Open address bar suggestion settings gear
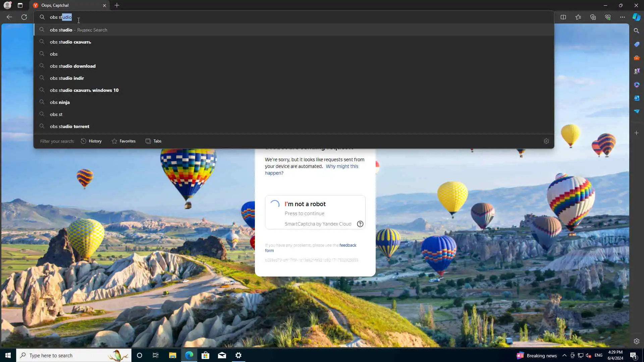This screenshot has height=362, width=644. (x=546, y=141)
